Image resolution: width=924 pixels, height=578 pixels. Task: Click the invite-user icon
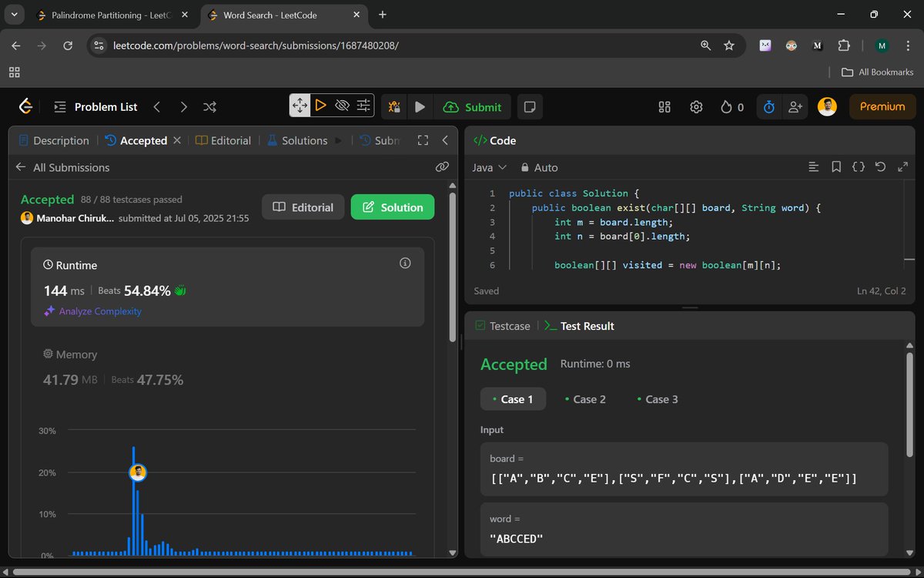coord(795,107)
